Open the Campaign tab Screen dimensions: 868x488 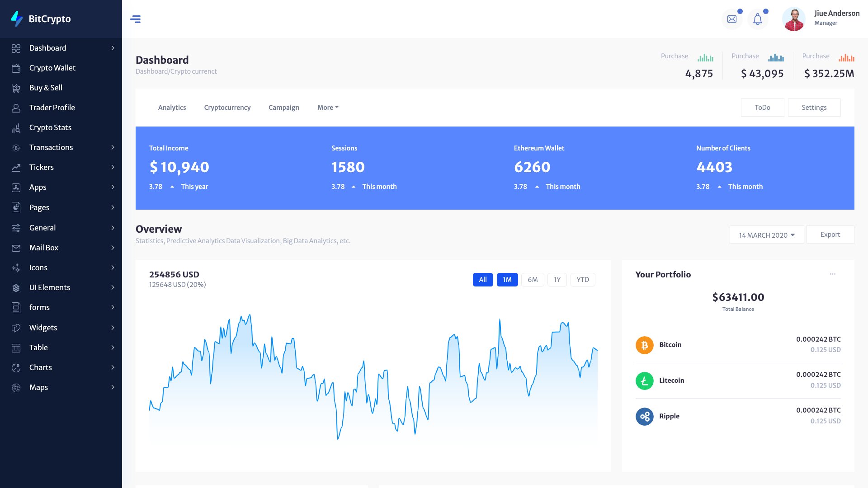[x=283, y=108]
